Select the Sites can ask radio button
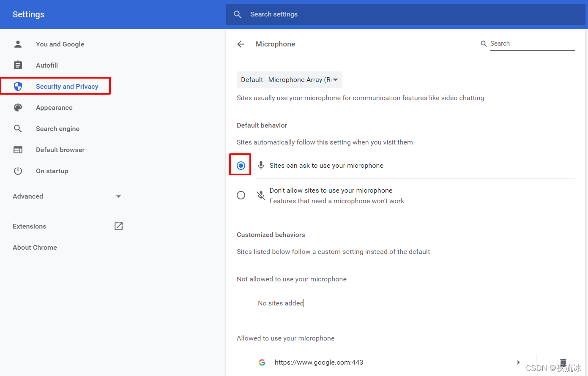 [x=241, y=165]
